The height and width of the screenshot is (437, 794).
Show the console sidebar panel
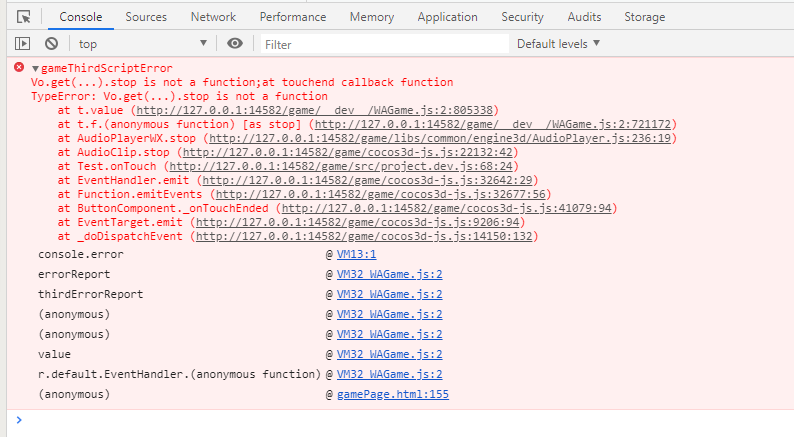click(23, 44)
